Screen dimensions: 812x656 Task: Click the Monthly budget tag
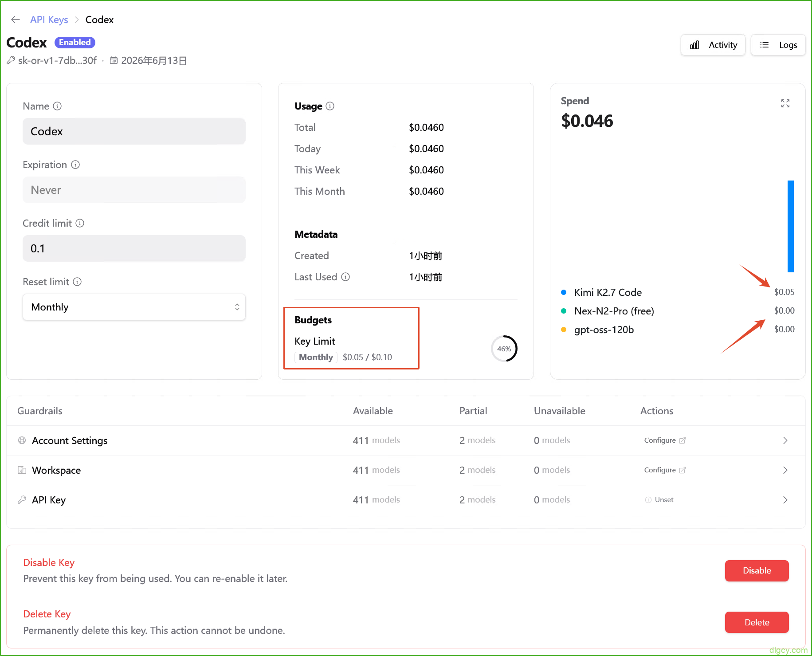point(316,357)
